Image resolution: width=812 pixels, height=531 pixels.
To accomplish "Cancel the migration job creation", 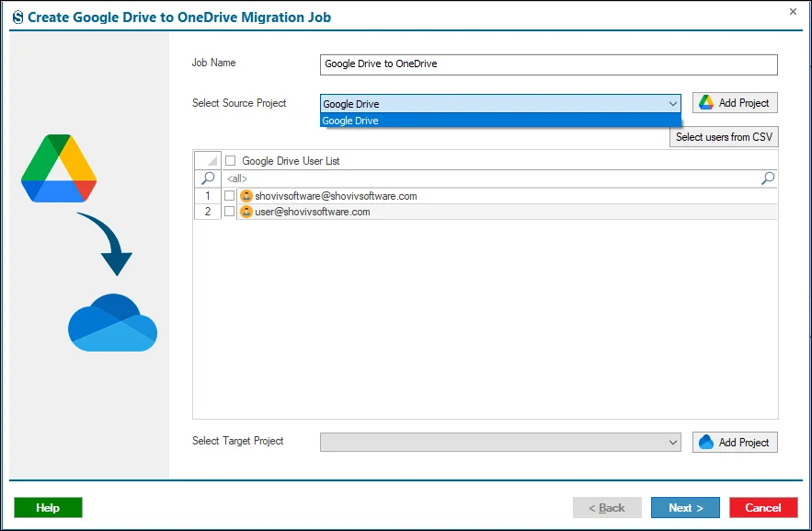I will pos(763,508).
